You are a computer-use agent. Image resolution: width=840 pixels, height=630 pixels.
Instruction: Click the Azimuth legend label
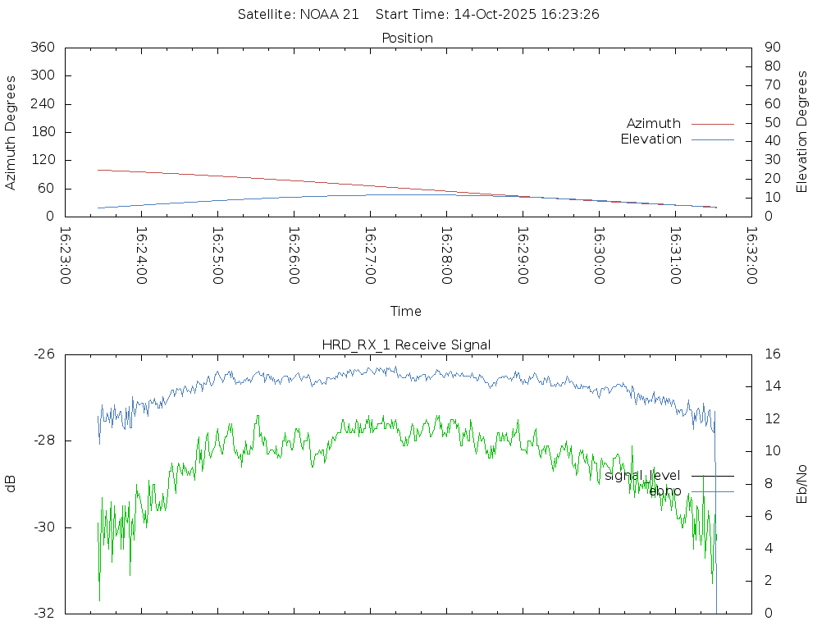[653, 124]
